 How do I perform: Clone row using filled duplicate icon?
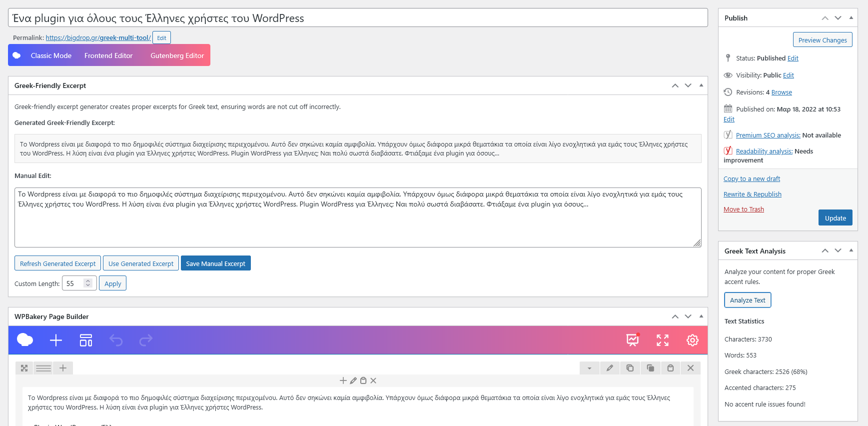pyautogui.click(x=650, y=368)
